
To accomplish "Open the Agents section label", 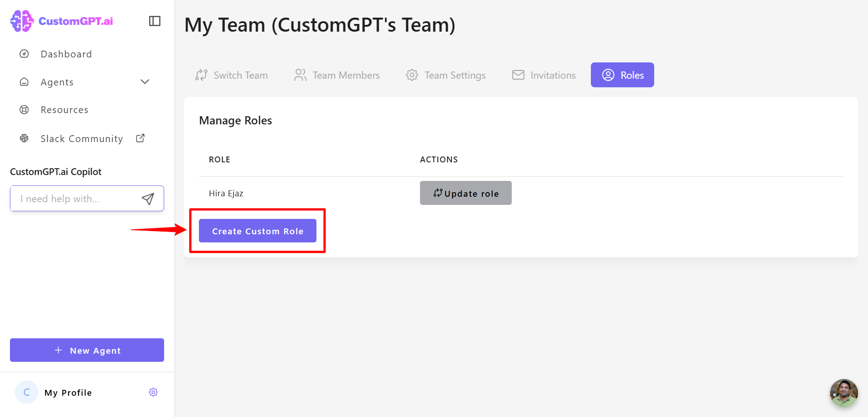I will (57, 82).
